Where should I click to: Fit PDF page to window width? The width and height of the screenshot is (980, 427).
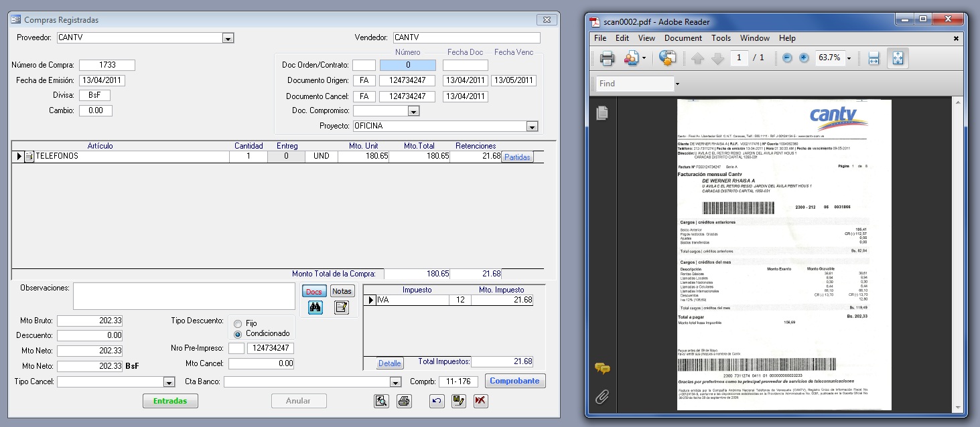(873, 58)
